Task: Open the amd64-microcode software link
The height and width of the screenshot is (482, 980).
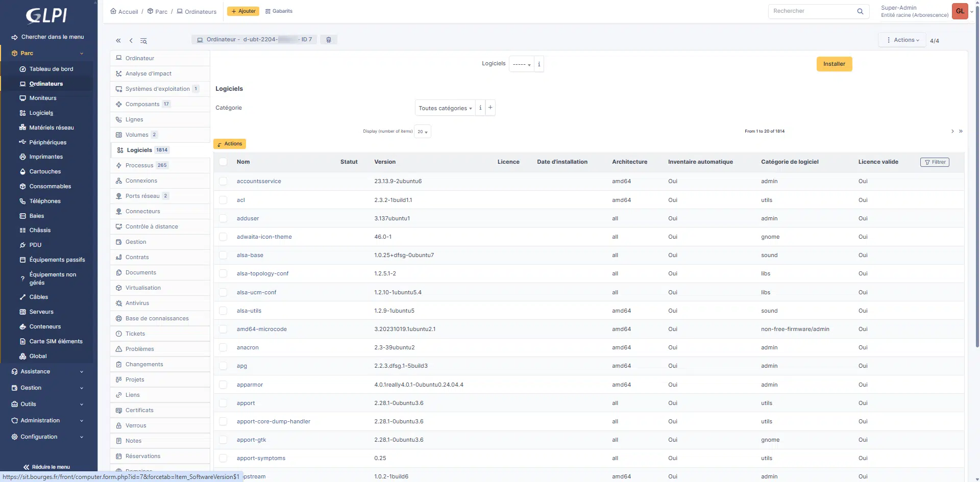Action: tap(262, 329)
